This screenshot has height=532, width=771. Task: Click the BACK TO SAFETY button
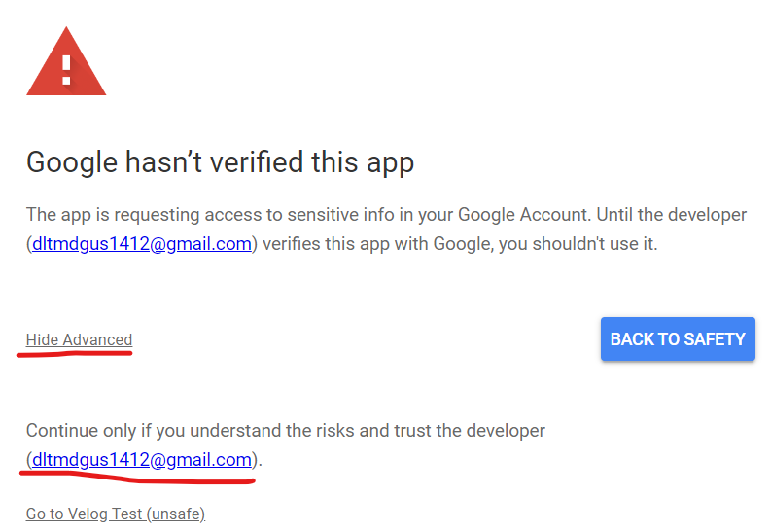click(678, 339)
